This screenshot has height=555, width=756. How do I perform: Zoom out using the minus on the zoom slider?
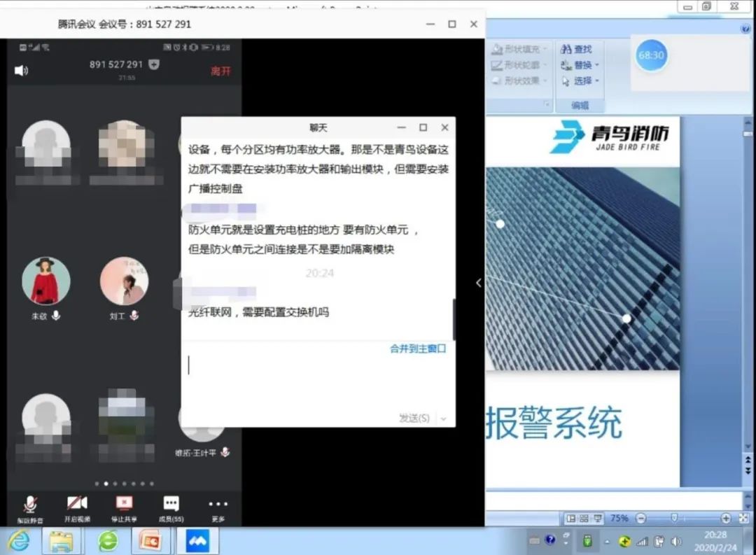pos(640,517)
